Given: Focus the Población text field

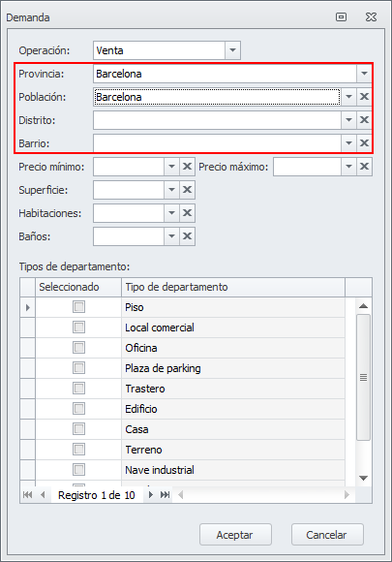Looking at the screenshot, I should (217, 97).
